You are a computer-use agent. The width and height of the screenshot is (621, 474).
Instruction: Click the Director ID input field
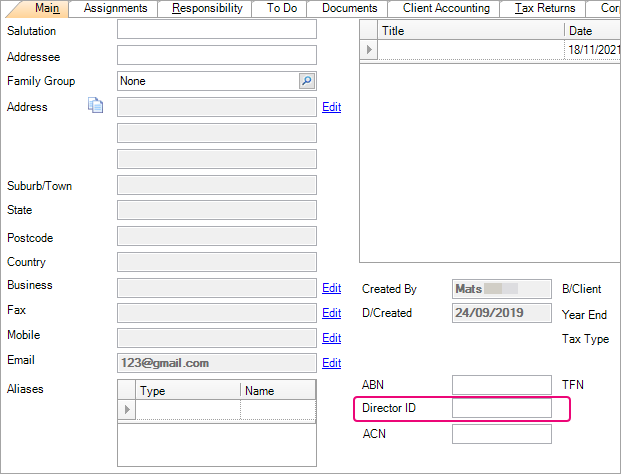[501, 408]
